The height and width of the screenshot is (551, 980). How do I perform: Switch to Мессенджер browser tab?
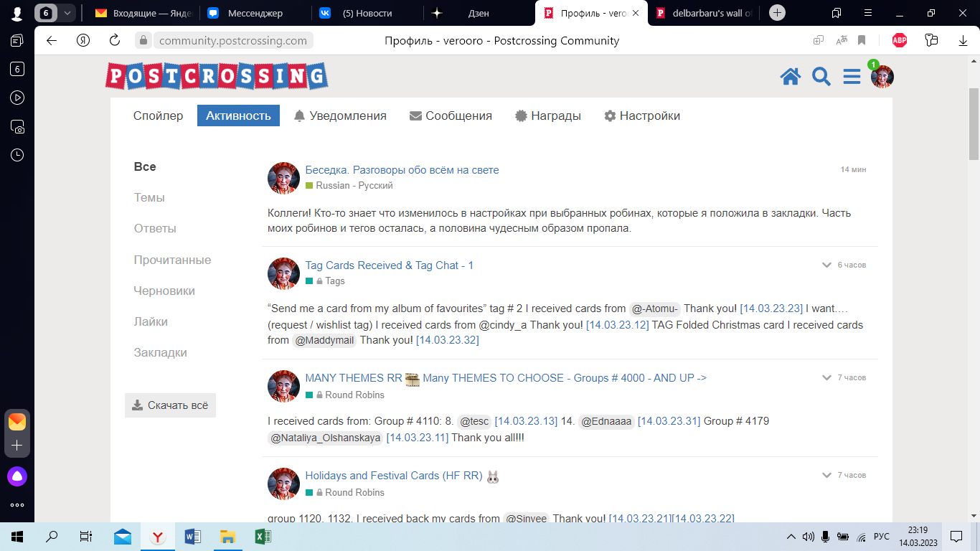coord(254,13)
